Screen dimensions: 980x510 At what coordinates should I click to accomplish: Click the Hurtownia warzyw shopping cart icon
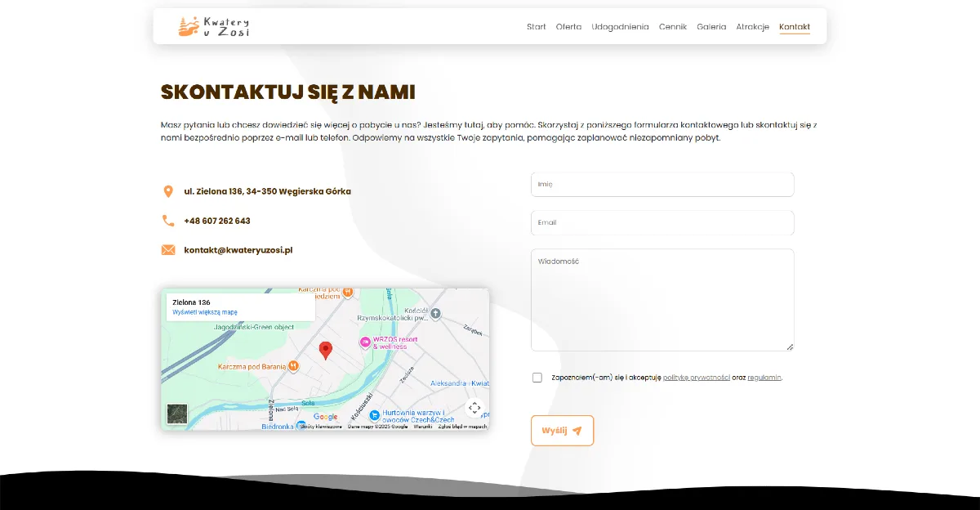(x=374, y=414)
